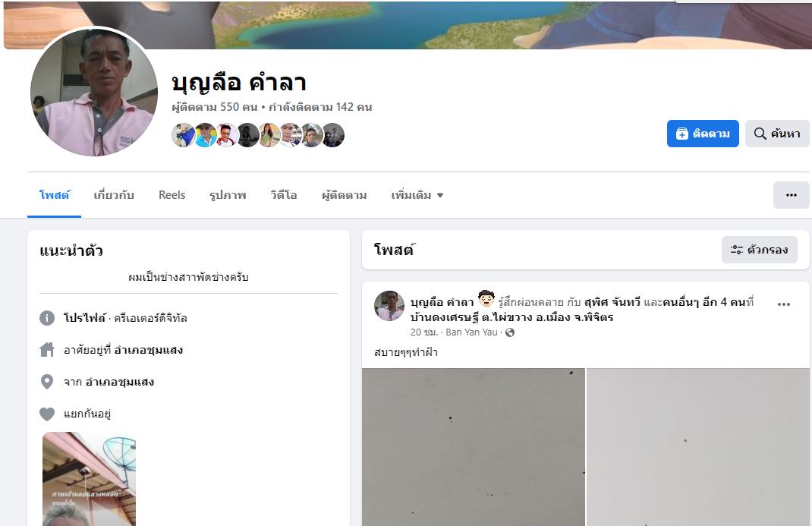The image size is (812, 526).
Task: Open post options three-dot menu
Action: (783, 304)
